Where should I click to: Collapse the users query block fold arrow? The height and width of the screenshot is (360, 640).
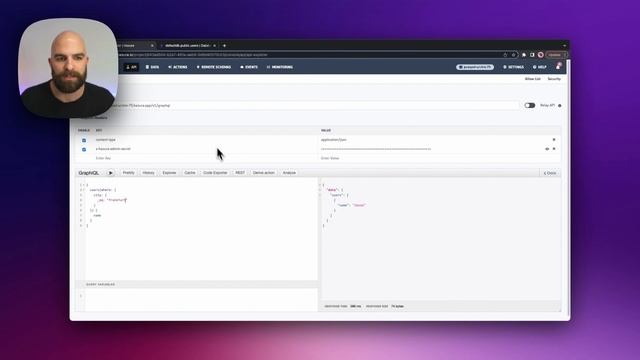pos(84,190)
